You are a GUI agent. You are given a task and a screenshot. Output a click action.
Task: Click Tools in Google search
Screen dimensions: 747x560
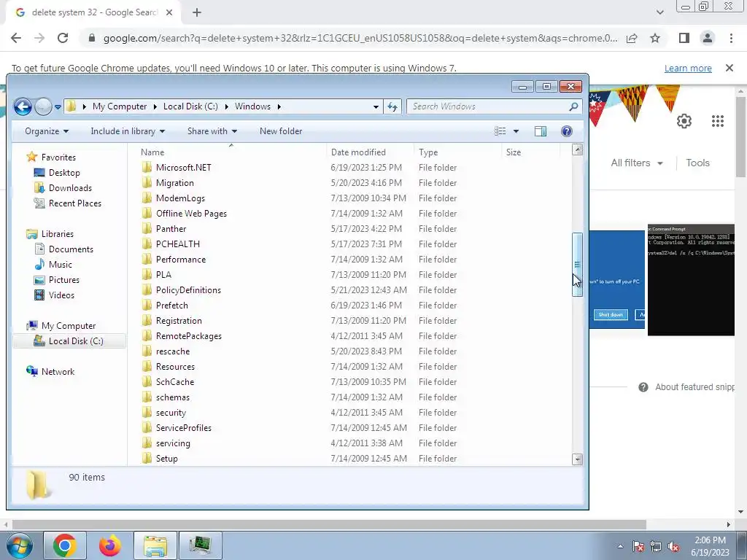(x=697, y=163)
